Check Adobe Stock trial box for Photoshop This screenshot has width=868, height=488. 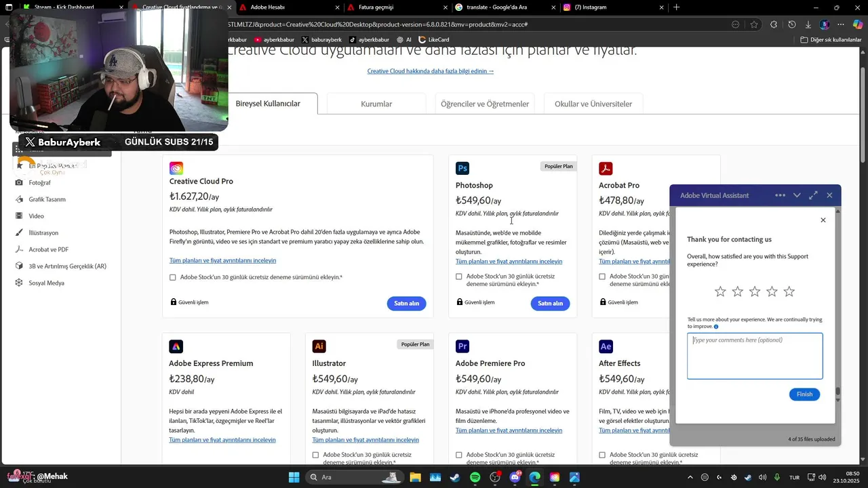[459, 277]
